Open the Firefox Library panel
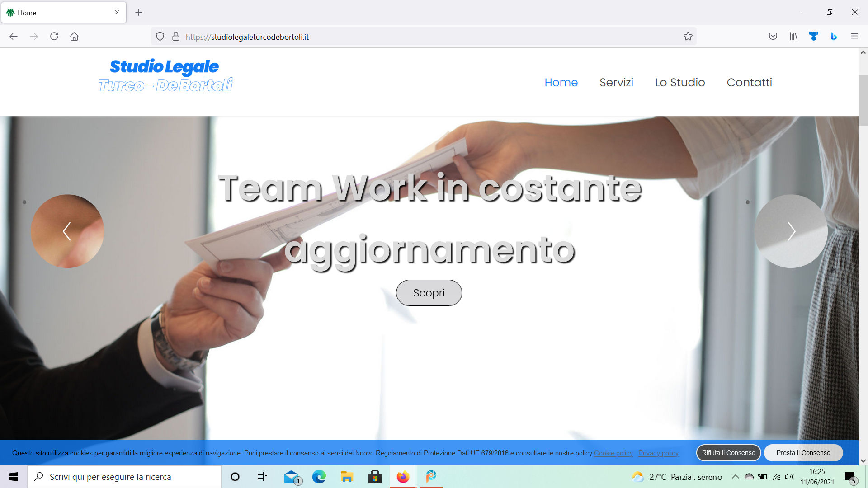Viewport: 868px width, 488px height. pyautogui.click(x=793, y=36)
